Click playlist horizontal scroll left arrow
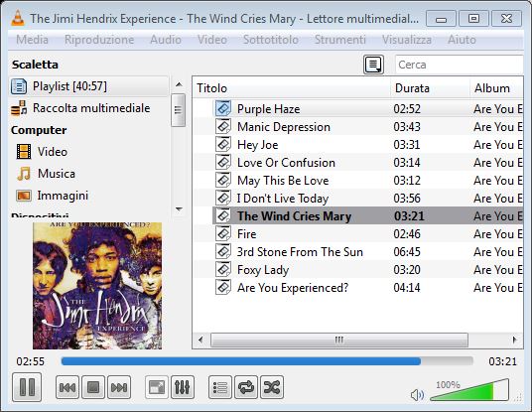 [200, 340]
